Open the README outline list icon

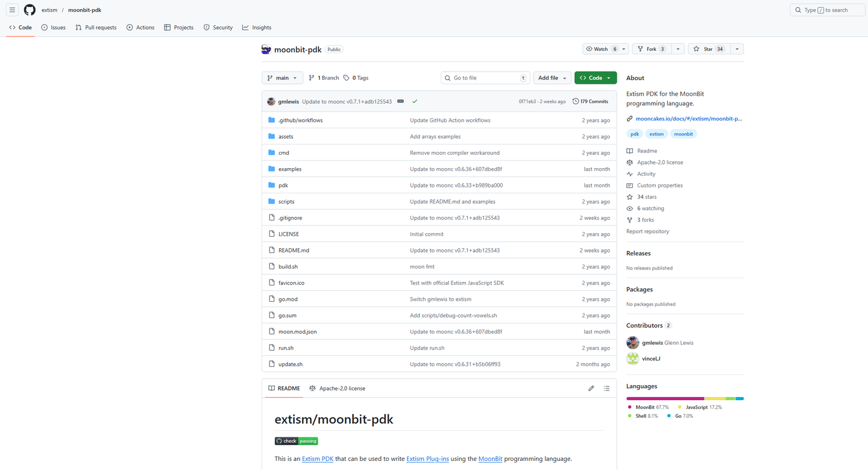tap(606, 389)
